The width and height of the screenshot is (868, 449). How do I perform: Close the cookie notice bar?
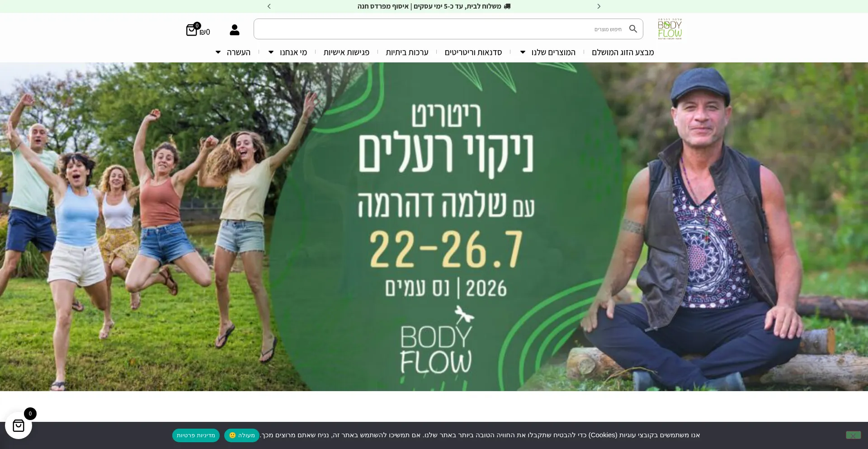pos(853,435)
